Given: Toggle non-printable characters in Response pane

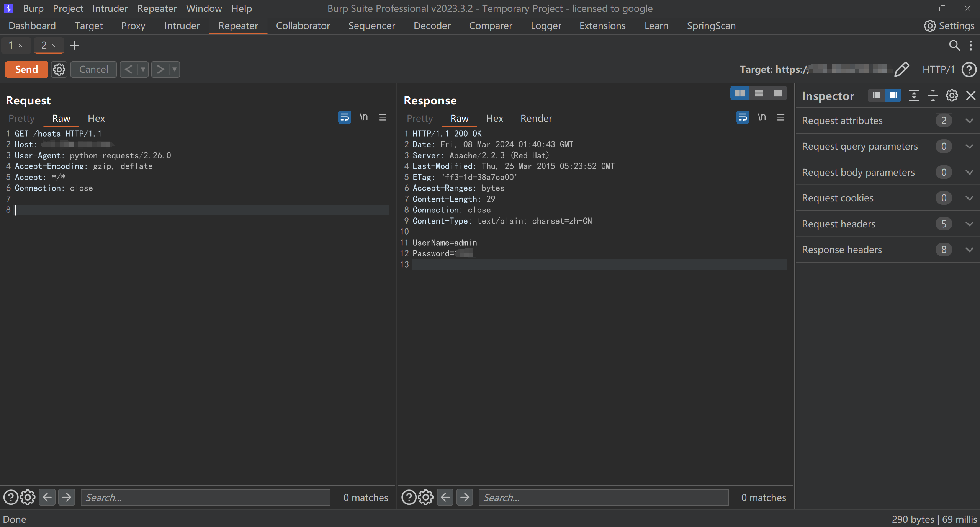Looking at the screenshot, I should coord(762,117).
